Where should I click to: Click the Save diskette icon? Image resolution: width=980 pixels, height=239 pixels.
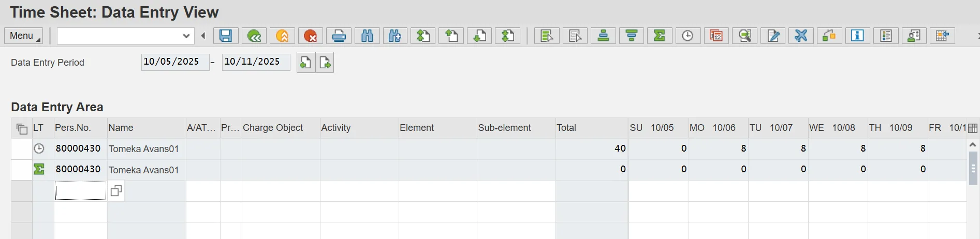226,36
